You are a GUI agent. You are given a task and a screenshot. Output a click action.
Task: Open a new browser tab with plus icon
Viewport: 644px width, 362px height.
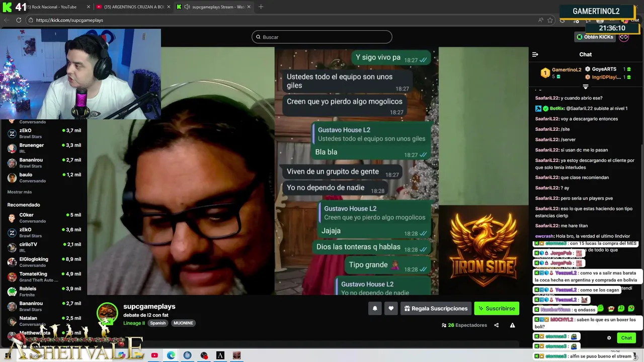261,7
